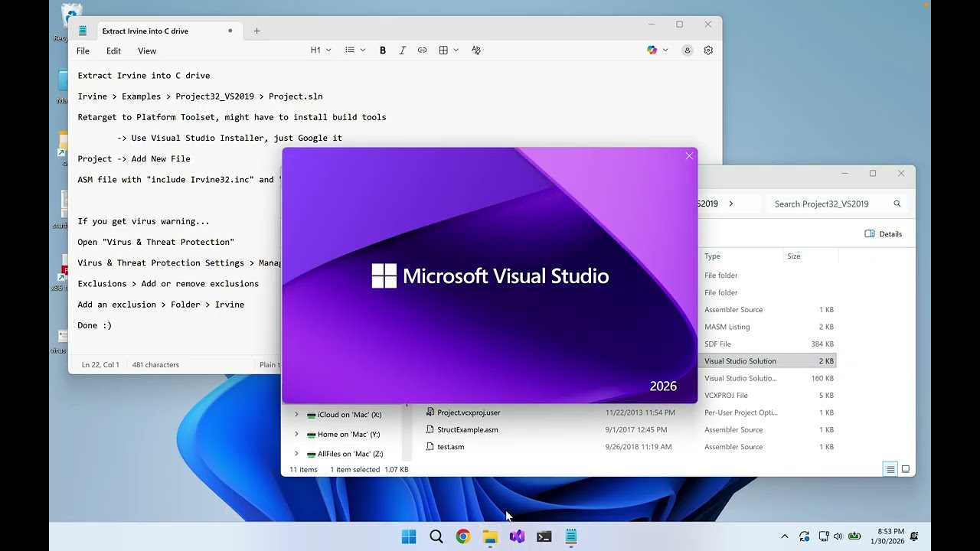
Task: Expand Copilot dropdown arrow in Notepad
Action: pyautogui.click(x=665, y=51)
